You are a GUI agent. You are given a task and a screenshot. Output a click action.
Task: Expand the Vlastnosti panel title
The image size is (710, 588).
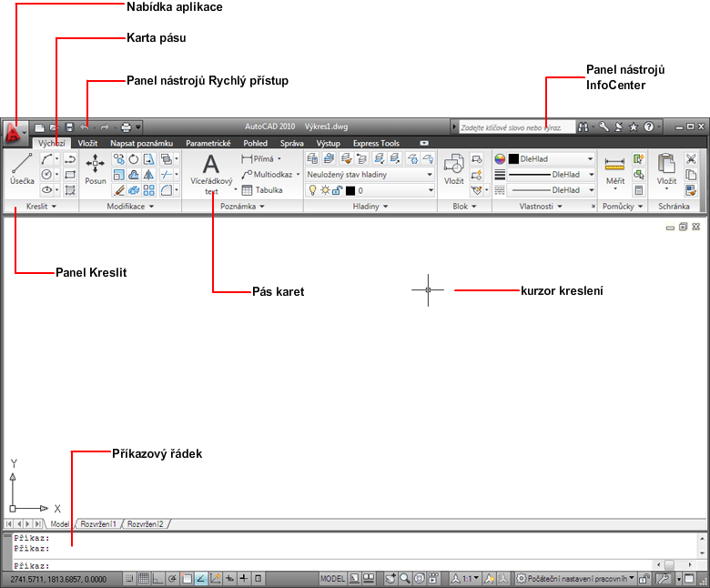pos(541,207)
